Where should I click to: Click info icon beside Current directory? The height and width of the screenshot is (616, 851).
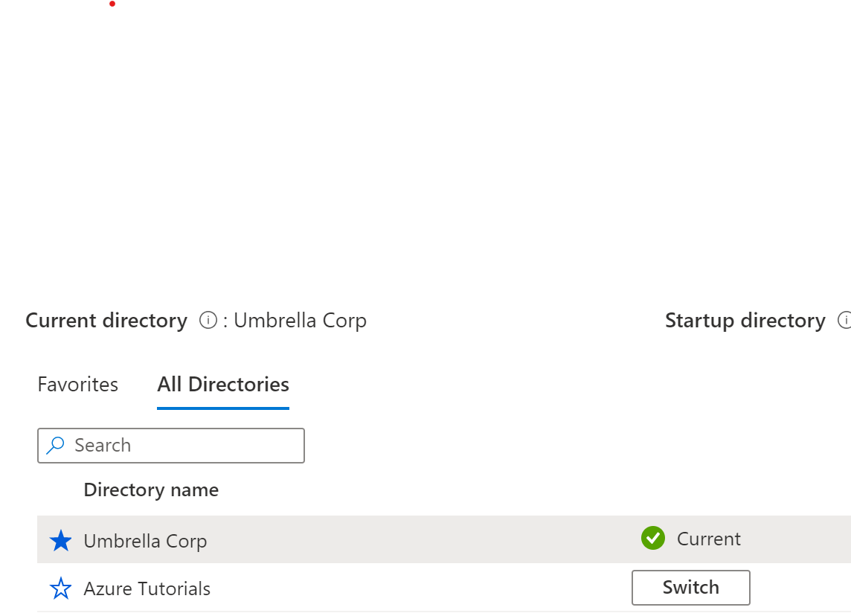click(x=208, y=320)
